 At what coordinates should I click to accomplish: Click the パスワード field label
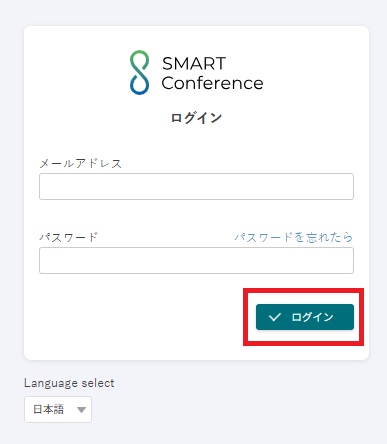point(68,237)
